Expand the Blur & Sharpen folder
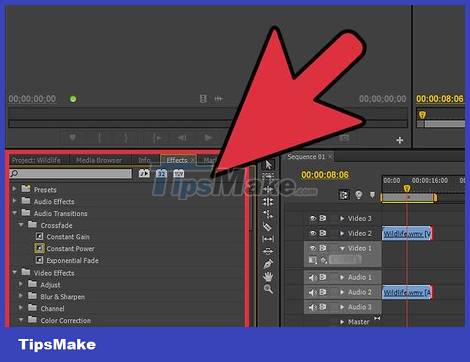This screenshot has height=362, width=470. (21, 296)
